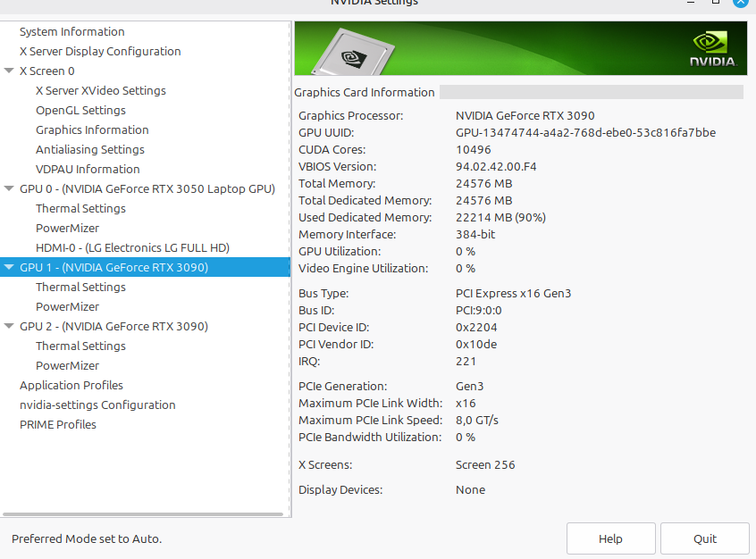The image size is (756, 559).
Task: Click the horizontal scrollbar under the tree
Action: (143, 514)
